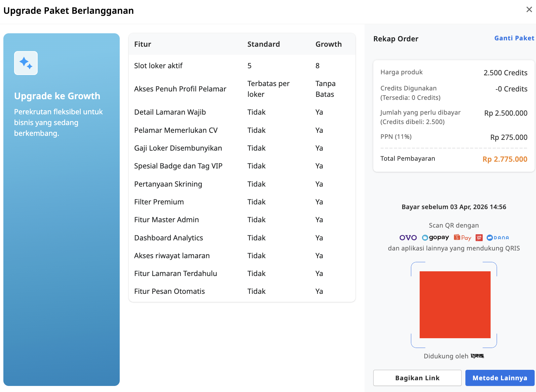Click the Pertanyaan Skrining row label
Viewport: 536px width, 392px height.
tap(168, 184)
